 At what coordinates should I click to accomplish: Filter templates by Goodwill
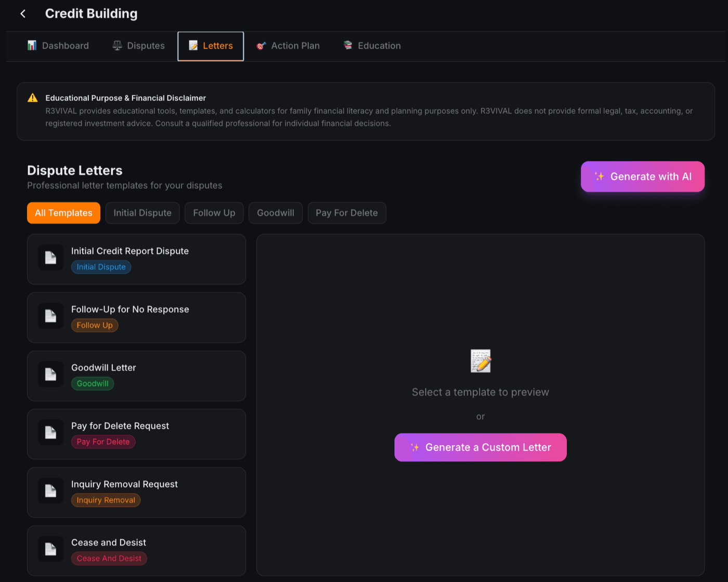(x=276, y=213)
